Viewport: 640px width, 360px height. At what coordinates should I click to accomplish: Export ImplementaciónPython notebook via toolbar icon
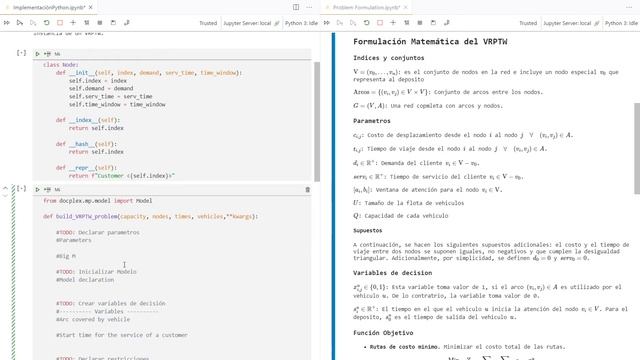tap(127, 23)
